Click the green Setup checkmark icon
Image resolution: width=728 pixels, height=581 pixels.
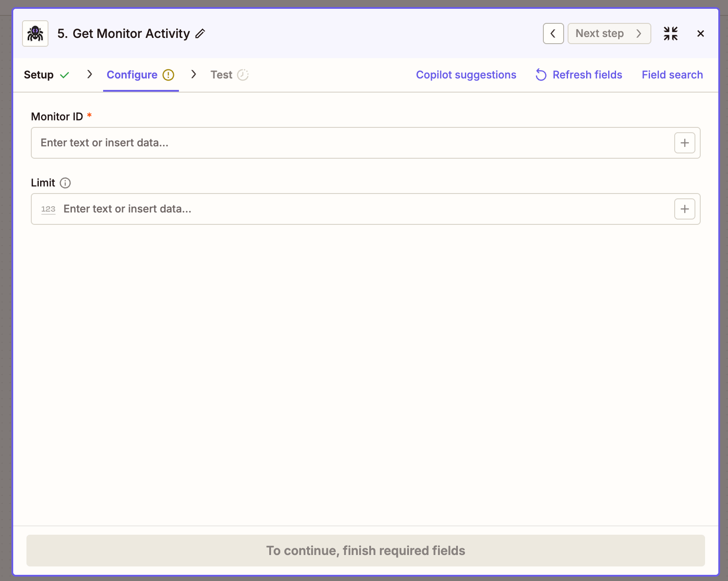point(65,75)
